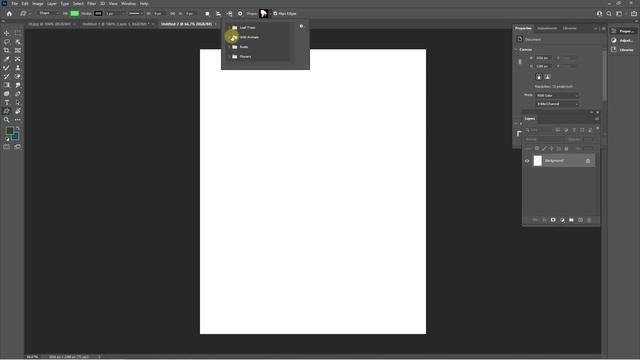
Task: Select the Eyedropper tool
Action: pyautogui.click(x=7, y=59)
